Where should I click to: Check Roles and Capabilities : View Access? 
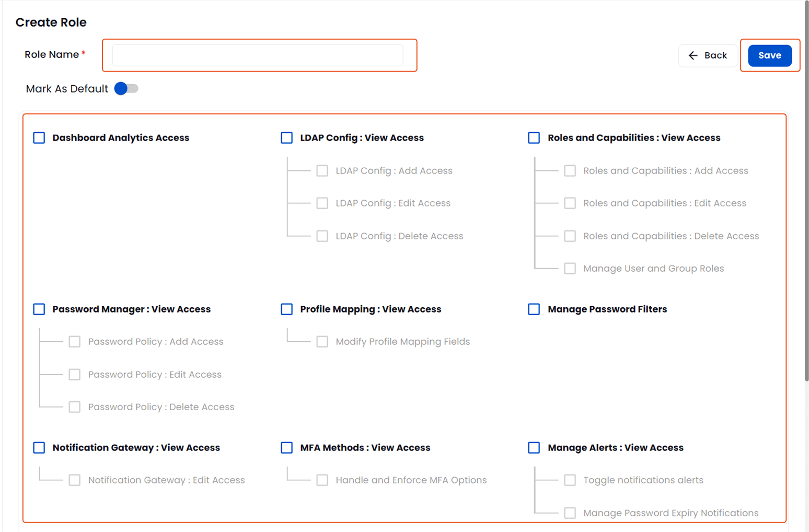tap(534, 137)
